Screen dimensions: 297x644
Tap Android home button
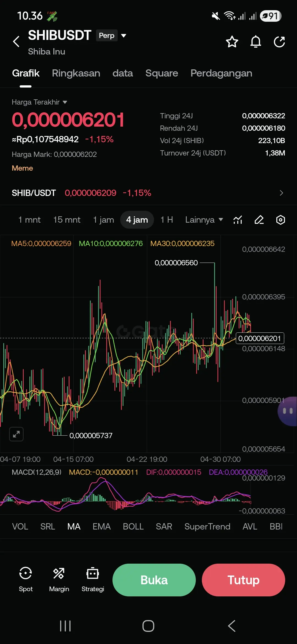148,626
